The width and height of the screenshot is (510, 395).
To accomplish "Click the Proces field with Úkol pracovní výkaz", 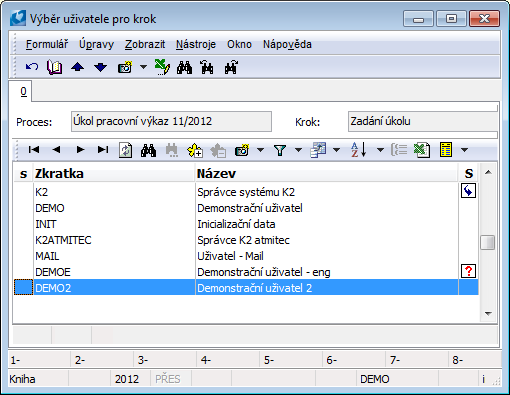I will (x=171, y=121).
